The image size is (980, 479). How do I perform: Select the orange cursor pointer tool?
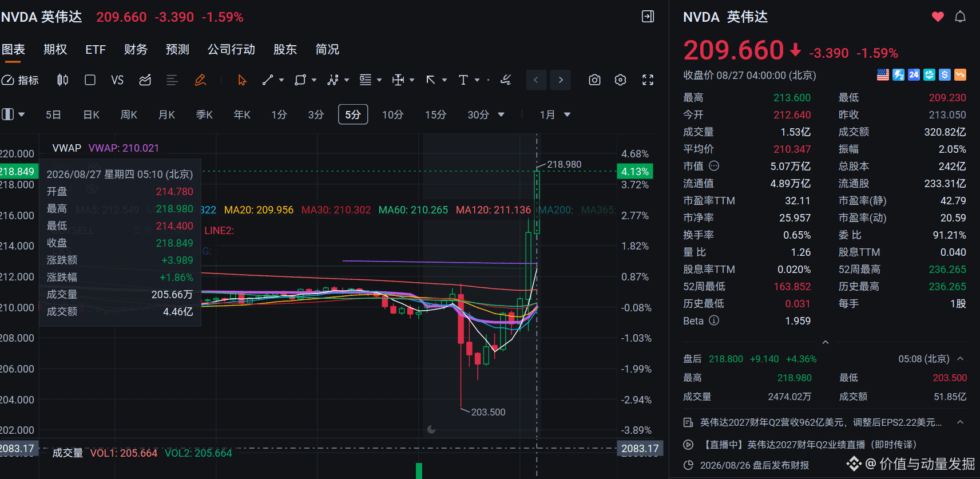tap(242, 80)
